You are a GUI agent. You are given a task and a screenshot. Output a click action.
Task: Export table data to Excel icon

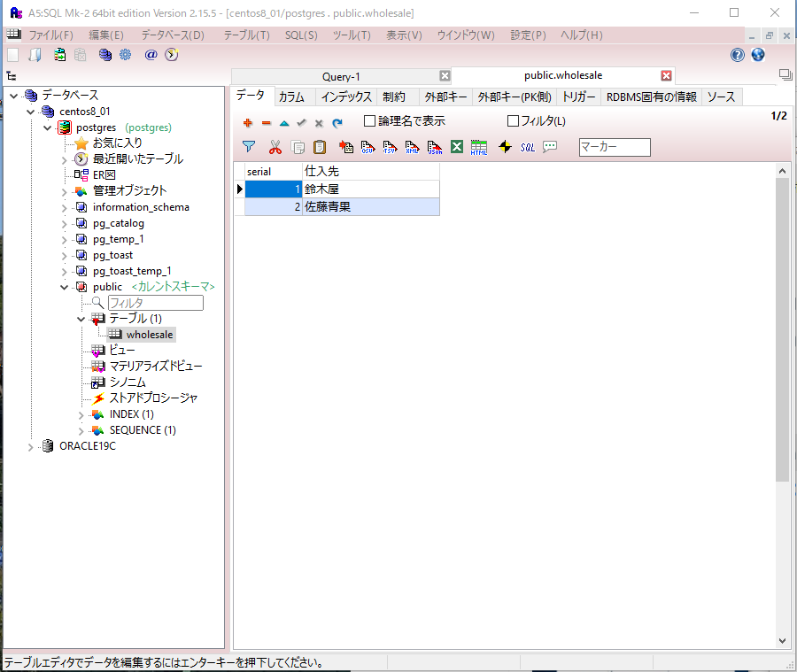tap(457, 147)
